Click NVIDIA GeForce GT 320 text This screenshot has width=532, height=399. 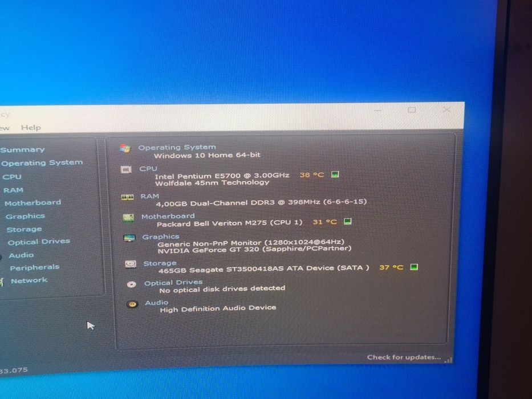[x=254, y=250]
